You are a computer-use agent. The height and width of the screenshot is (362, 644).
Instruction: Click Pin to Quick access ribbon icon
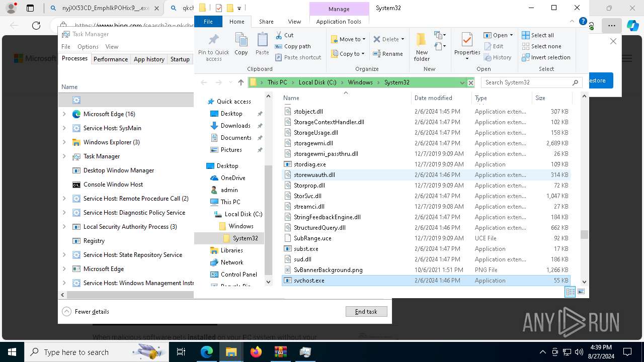(x=214, y=47)
